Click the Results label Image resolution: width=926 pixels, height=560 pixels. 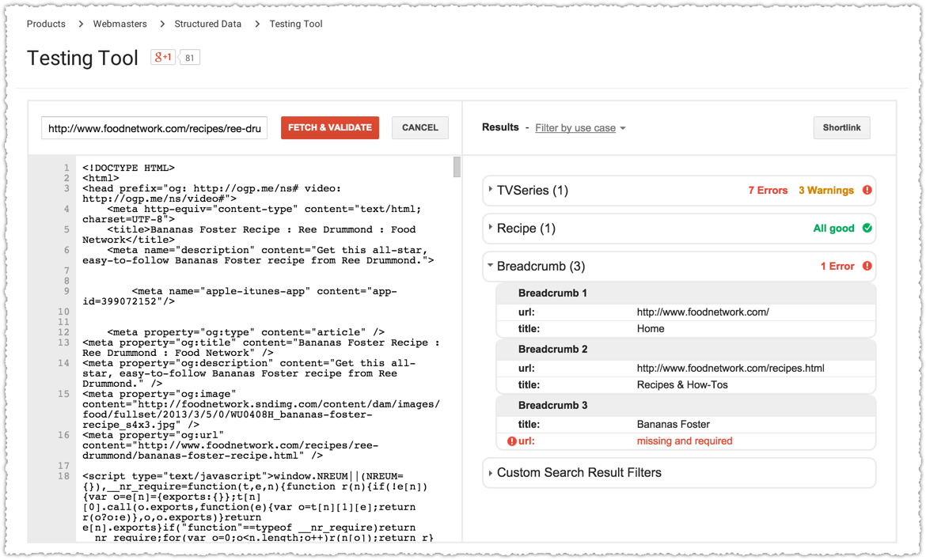tap(500, 127)
